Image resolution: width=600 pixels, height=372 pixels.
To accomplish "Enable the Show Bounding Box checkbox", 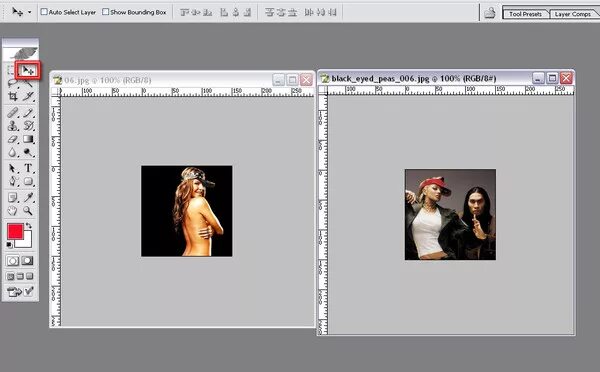I will pos(106,12).
